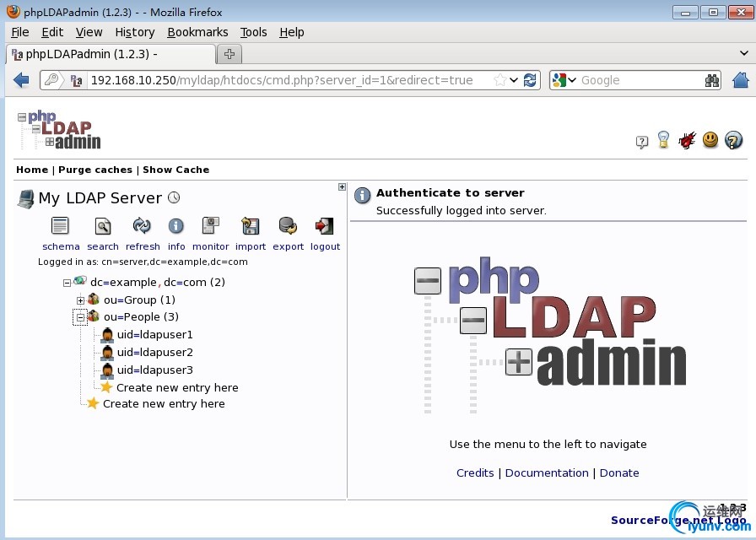This screenshot has width=756, height=540.
Task: Bookmark this page with the star
Action: pos(500,80)
